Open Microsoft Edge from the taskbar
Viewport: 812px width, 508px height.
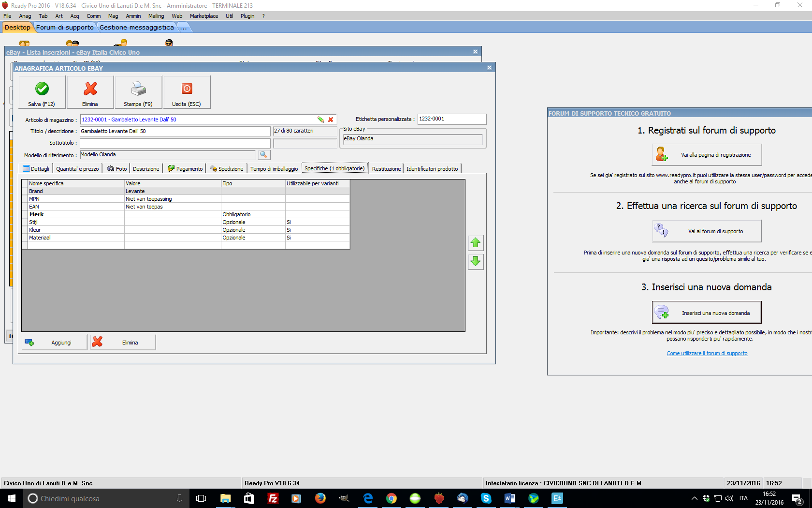368,498
